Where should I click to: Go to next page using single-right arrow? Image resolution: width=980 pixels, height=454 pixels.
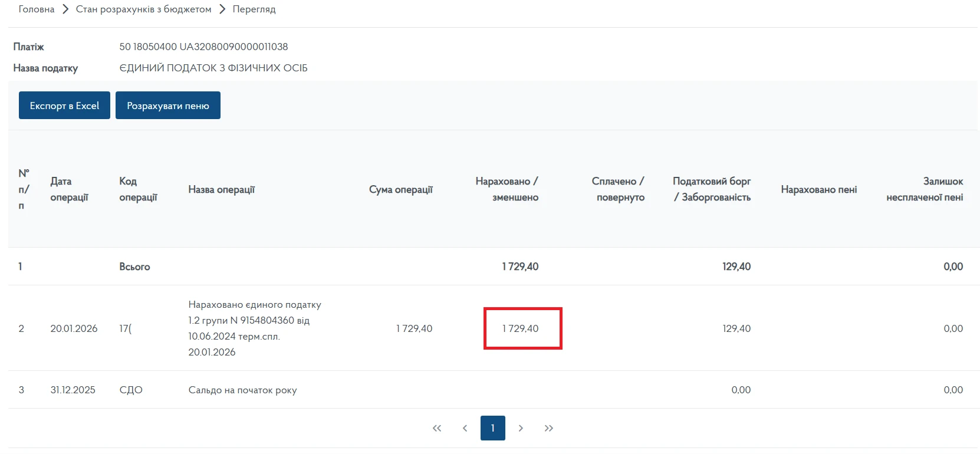[x=521, y=428]
